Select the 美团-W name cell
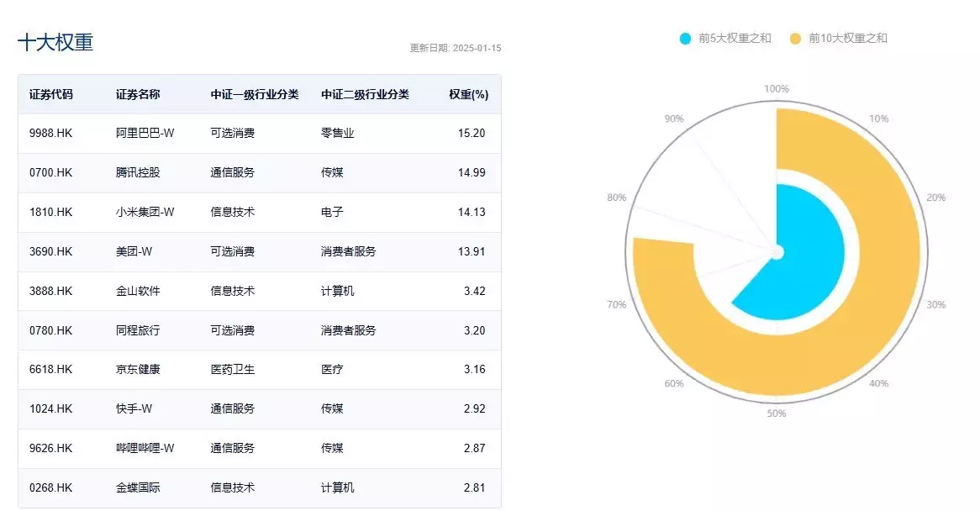The height and width of the screenshot is (511, 980). [134, 251]
